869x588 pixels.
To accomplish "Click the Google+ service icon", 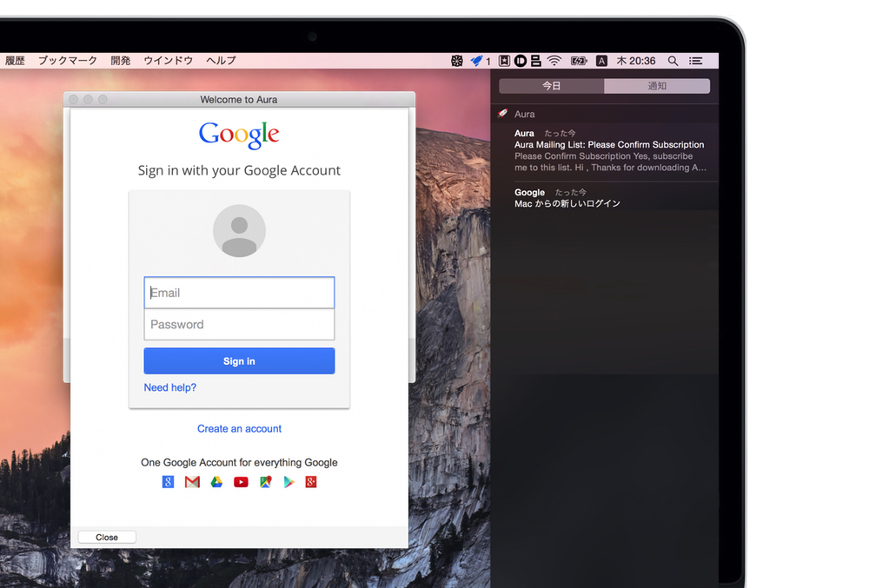I will (x=311, y=482).
